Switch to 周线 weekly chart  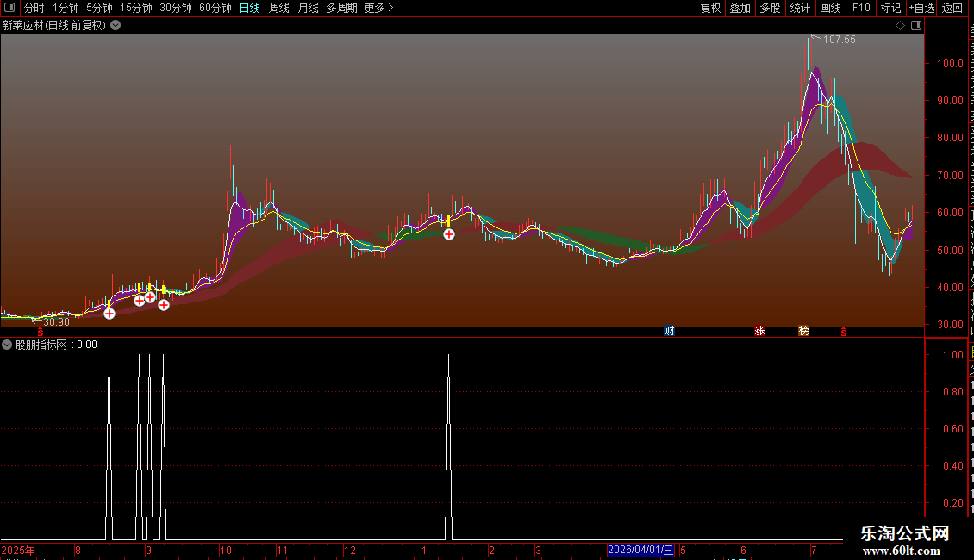pyautogui.click(x=279, y=8)
